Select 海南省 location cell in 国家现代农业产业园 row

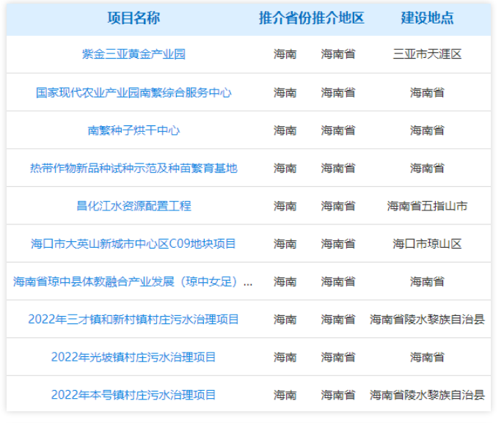click(427, 92)
